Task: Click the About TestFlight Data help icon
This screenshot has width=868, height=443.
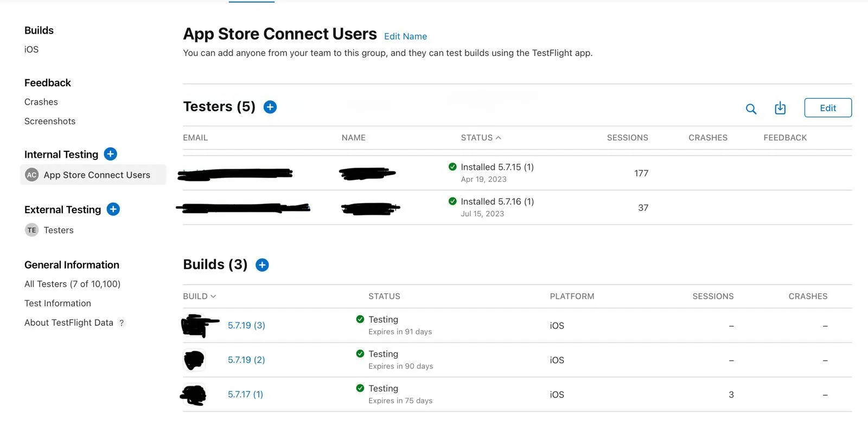Action: point(122,323)
